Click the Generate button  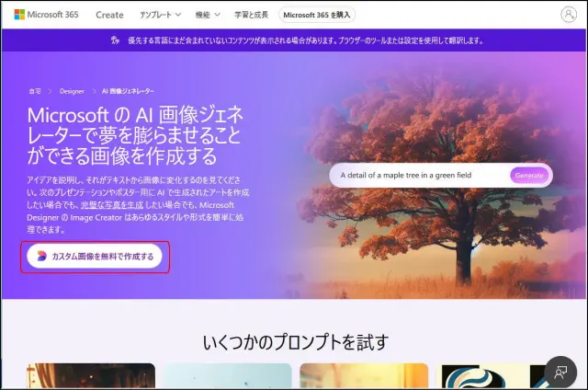pyautogui.click(x=529, y=176)
